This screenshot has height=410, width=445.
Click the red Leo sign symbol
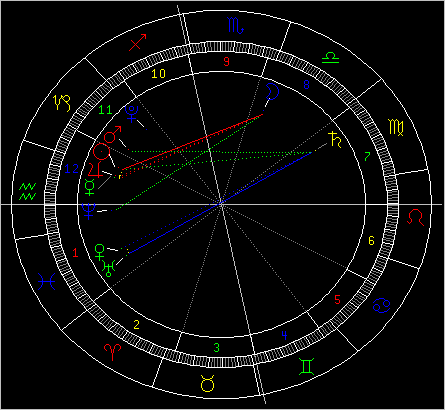tap(416, 217)
